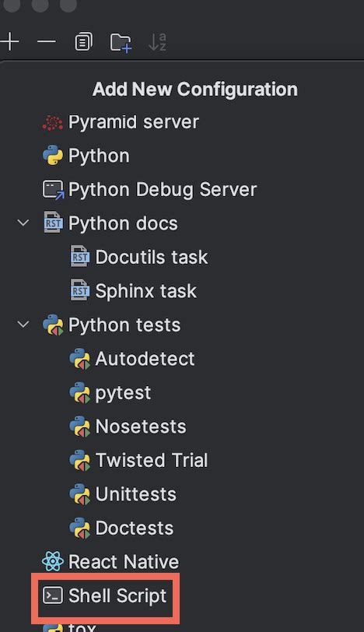Select the Python tests group label

pyautogui.click(x=124, y=325)
